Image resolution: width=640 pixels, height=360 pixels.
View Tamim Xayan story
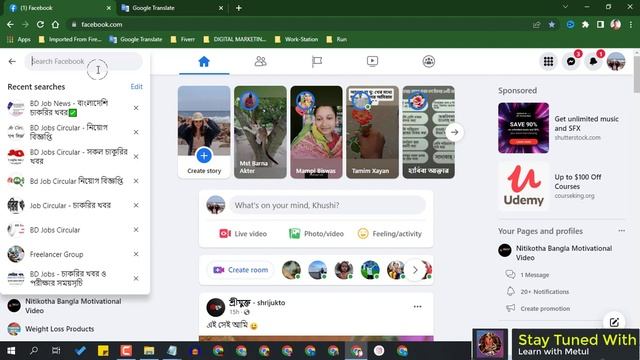point(372,132)
